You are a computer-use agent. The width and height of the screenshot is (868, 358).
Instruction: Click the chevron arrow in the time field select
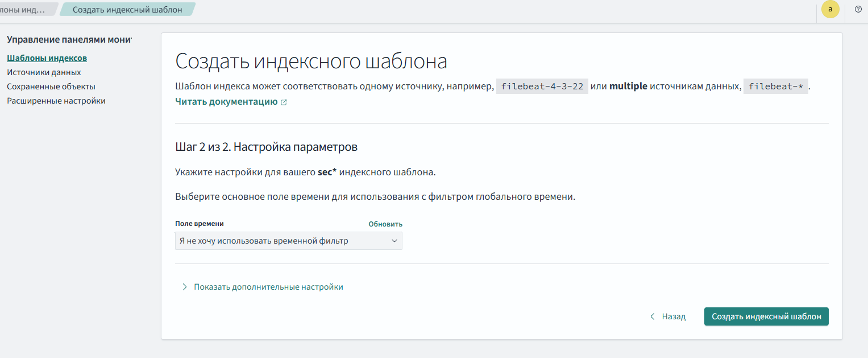[x=394, y=241]
